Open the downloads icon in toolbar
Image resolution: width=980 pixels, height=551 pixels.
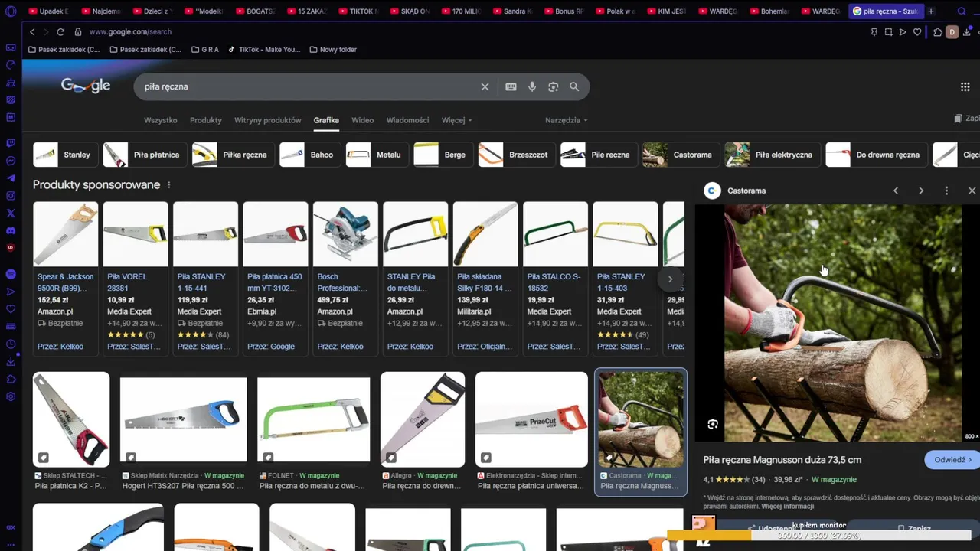pyautogui.click(x=967, y=32)
